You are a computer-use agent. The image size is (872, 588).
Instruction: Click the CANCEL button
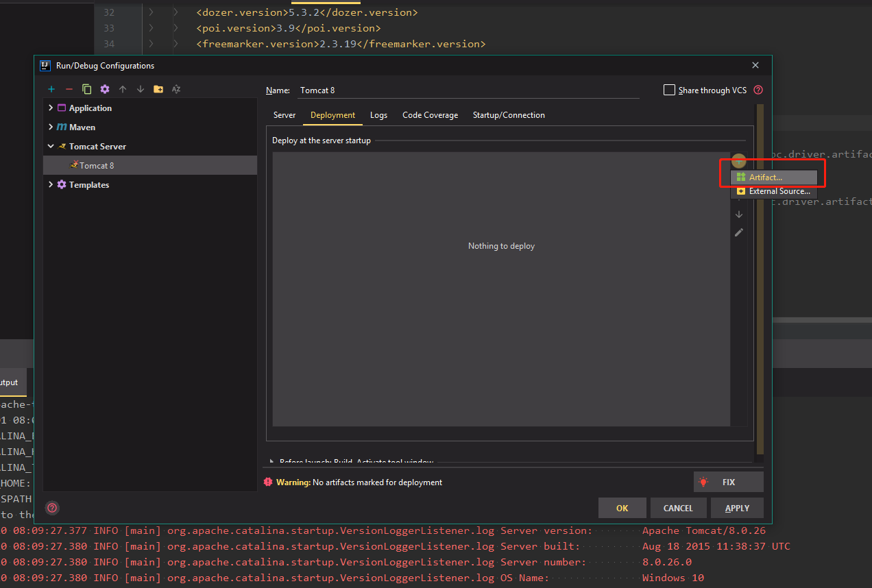pyautogui.click(x=678, y=508)
